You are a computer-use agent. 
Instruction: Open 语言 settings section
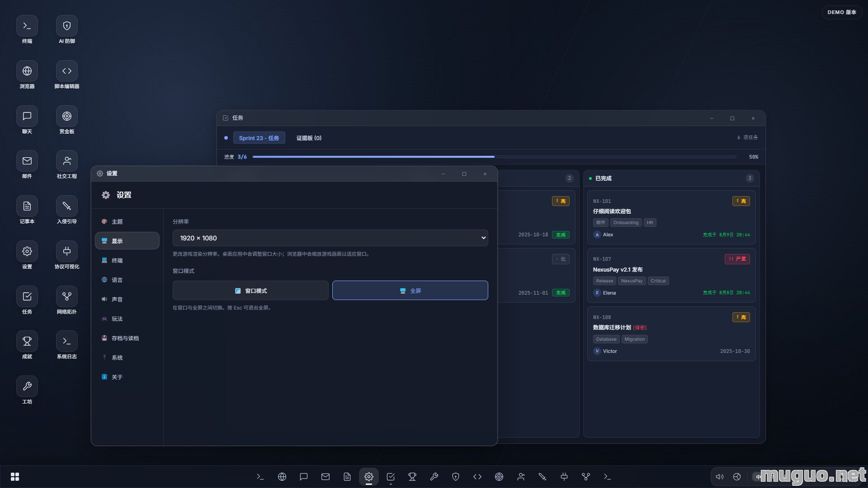[x=127, y=280]
